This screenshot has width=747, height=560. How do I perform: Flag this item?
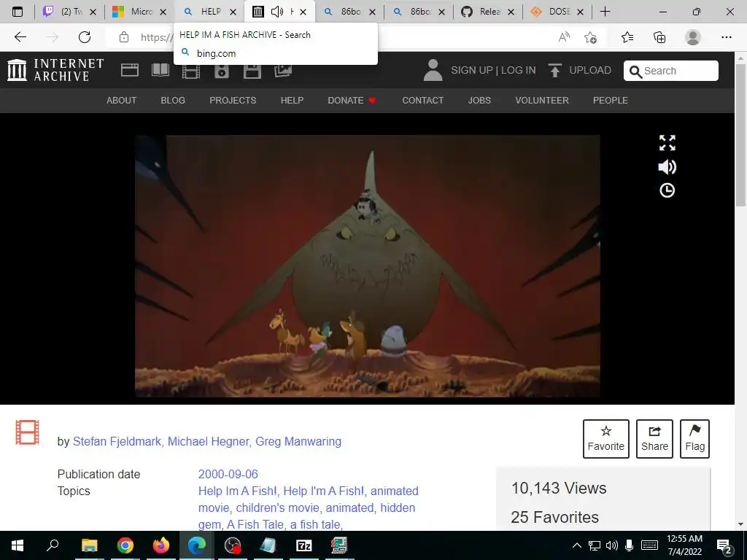[x=694, y=438]
